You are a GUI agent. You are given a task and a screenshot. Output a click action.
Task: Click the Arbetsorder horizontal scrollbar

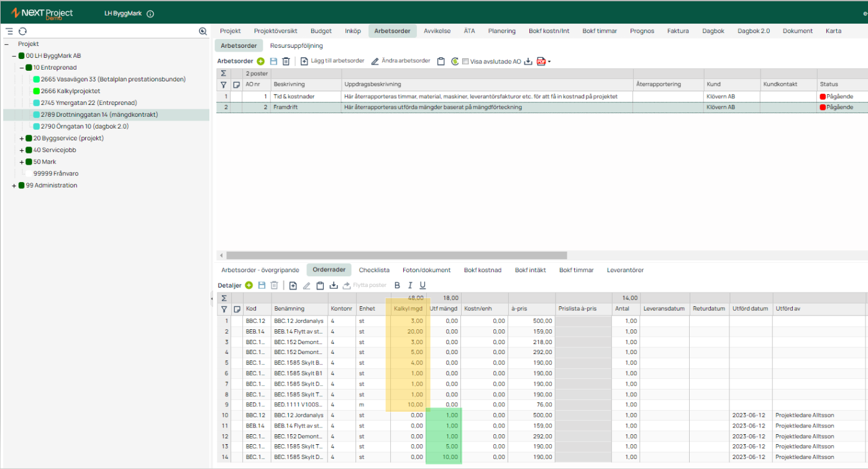click(x=396, y=255)
